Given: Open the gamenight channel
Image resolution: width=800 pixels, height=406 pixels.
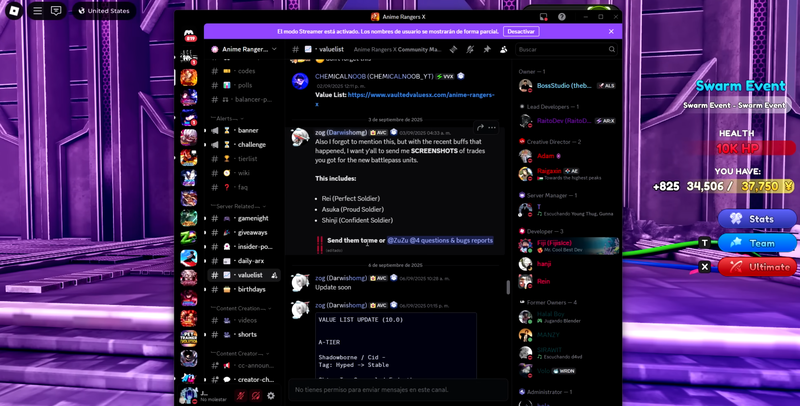Looking at the screenshot, I should tap(244, 218).
